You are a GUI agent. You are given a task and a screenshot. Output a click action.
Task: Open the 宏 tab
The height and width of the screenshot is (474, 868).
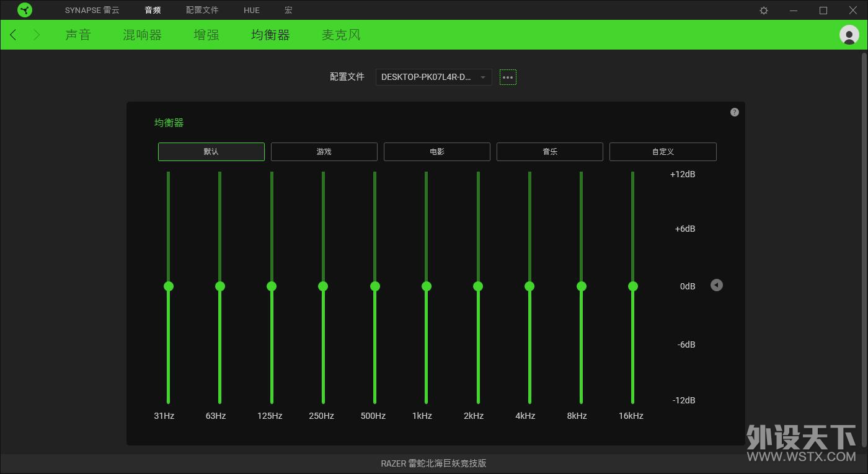point(288,11)
